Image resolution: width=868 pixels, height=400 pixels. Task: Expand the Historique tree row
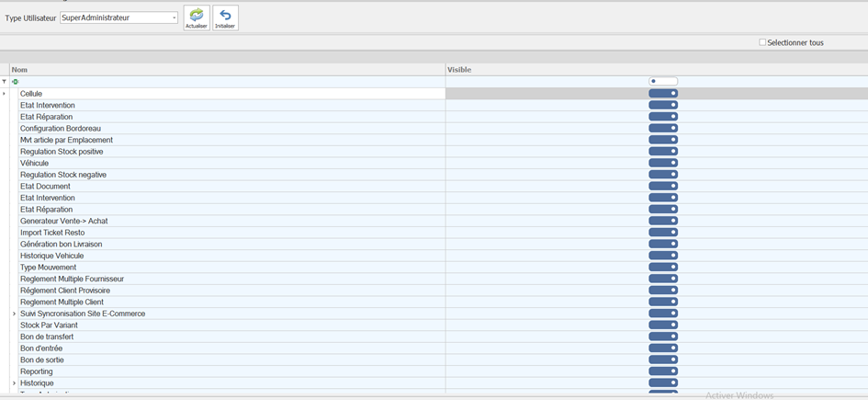point(14,383)
